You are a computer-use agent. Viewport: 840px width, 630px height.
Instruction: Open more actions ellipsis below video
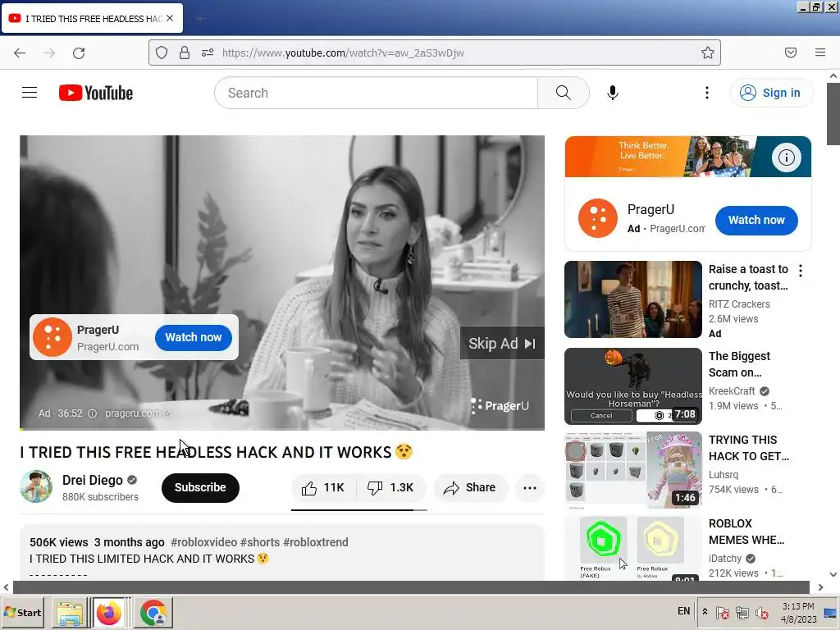[x=529, y=487]
